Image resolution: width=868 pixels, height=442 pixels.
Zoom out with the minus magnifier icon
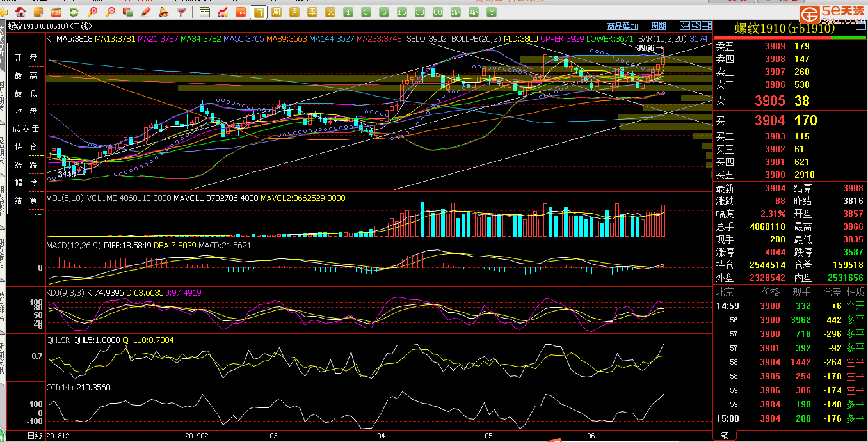[x=110, y=12]
